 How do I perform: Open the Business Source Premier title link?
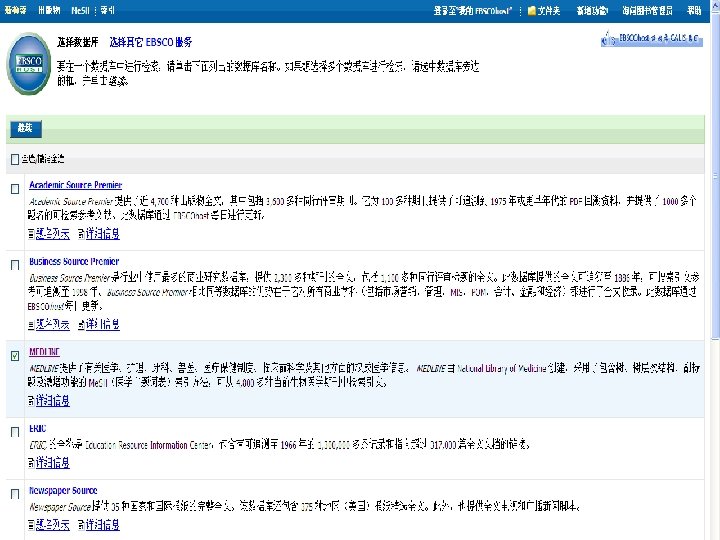[74, 261]
